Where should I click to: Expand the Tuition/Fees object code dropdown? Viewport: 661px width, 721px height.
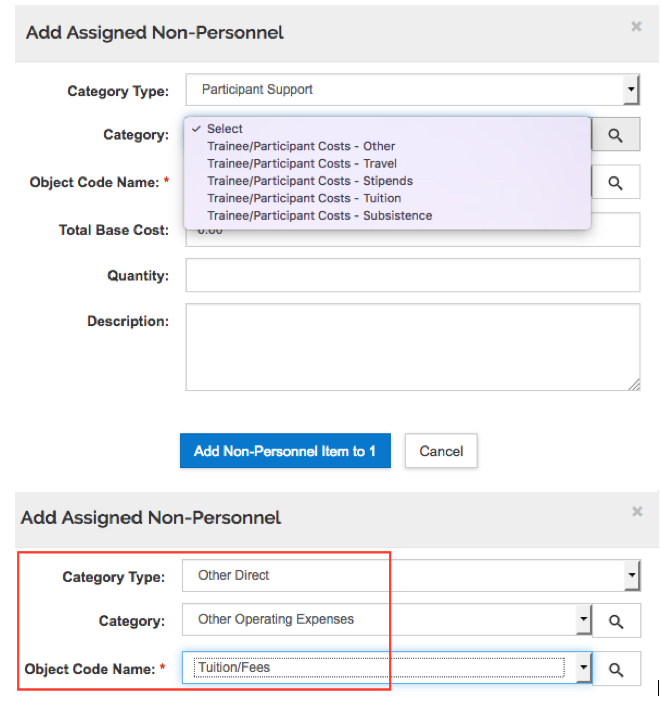click(584, 668)
